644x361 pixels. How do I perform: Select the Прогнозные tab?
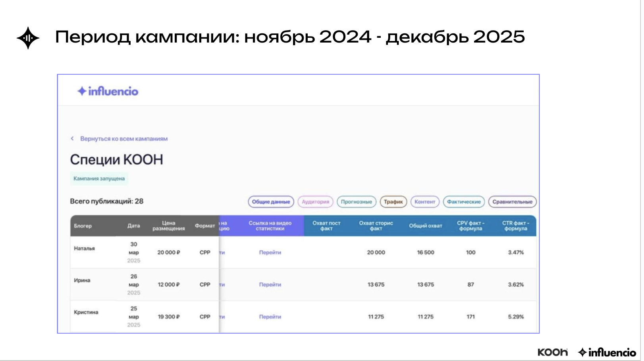coord(357,202)
